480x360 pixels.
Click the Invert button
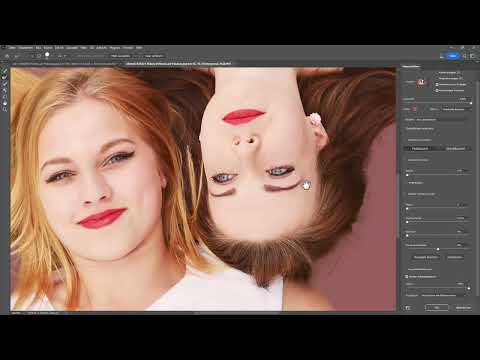tap(455, 257)
